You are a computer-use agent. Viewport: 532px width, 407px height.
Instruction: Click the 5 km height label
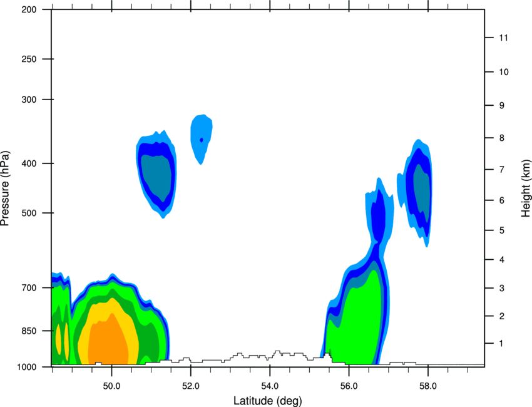pyautogui.click(x=502, y=230)
